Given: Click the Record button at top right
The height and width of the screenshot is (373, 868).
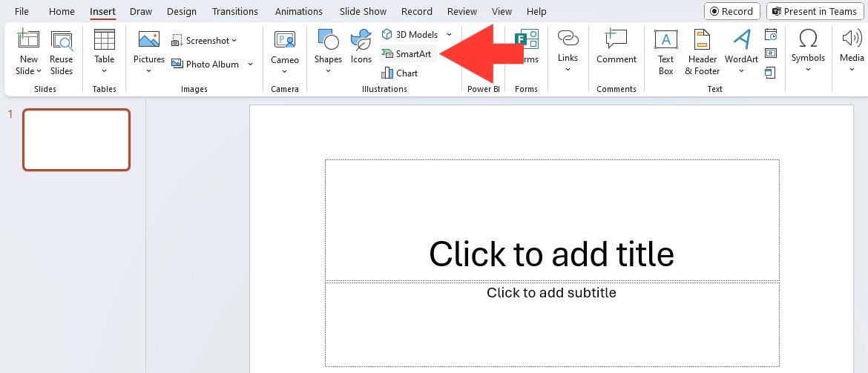Looking at the screenshot, I should [731, 11].
